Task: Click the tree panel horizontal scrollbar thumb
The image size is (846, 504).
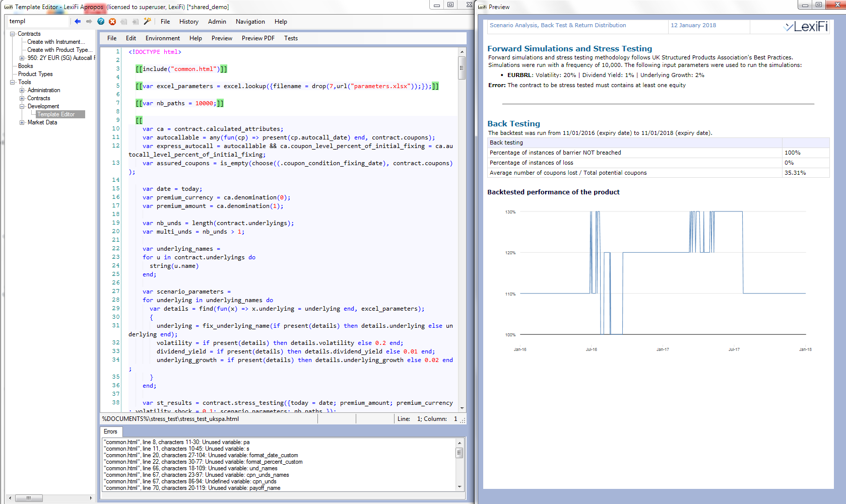Action: click(29, 498)
